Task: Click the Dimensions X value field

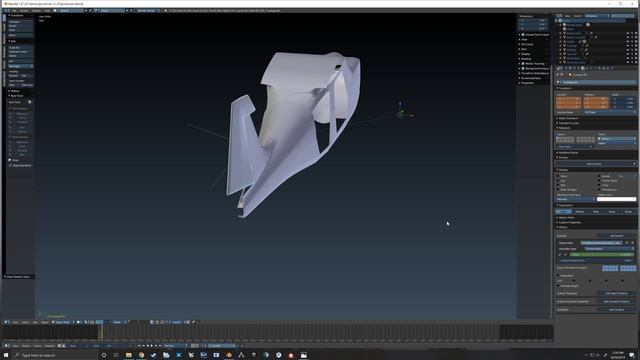Action: point(533,20)
